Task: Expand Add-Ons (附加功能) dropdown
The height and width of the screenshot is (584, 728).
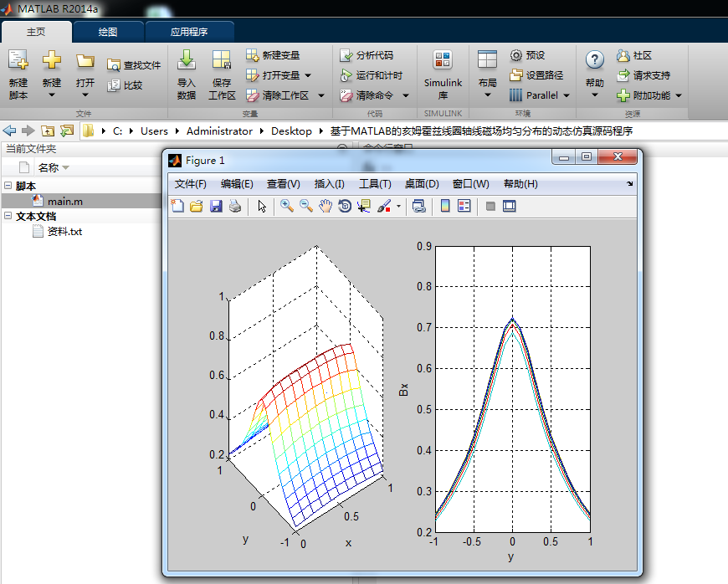Action: point(679,95)
